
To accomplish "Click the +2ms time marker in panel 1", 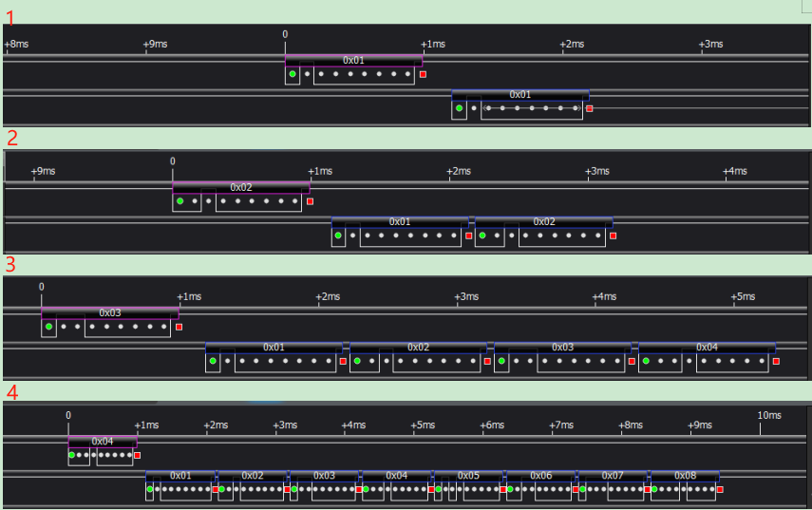I will coord(570,45).
